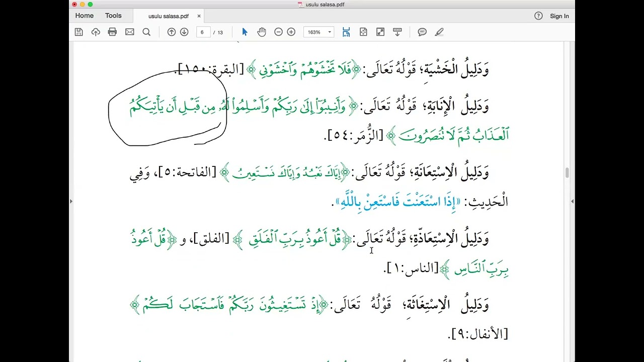Click the Sign In link

point(559,16)
